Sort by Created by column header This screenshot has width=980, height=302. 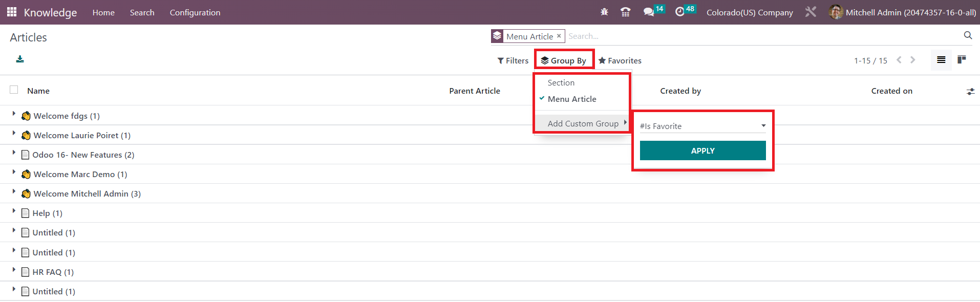pos(680,91)
